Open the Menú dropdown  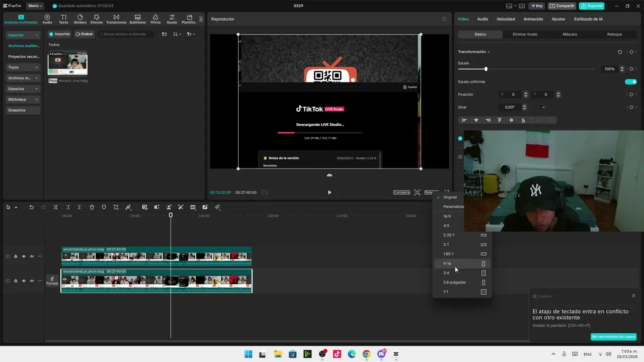pos(35,6)
